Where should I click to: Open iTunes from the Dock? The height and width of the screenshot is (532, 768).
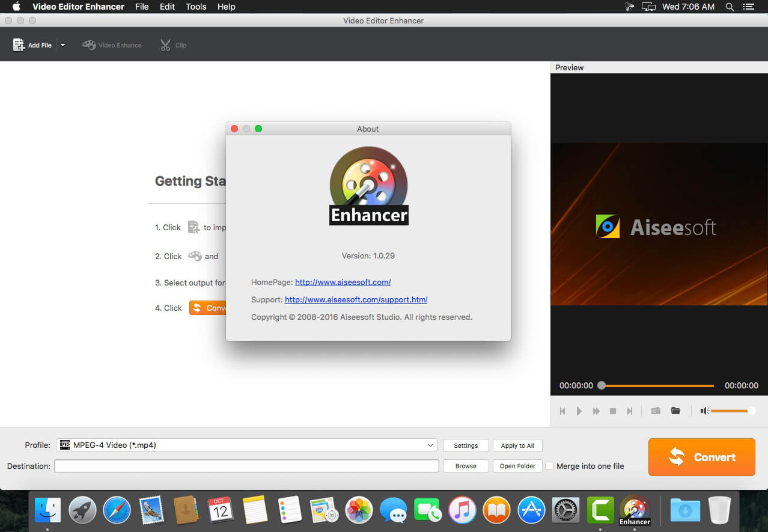pyautogui.click(x=462, y=510)
